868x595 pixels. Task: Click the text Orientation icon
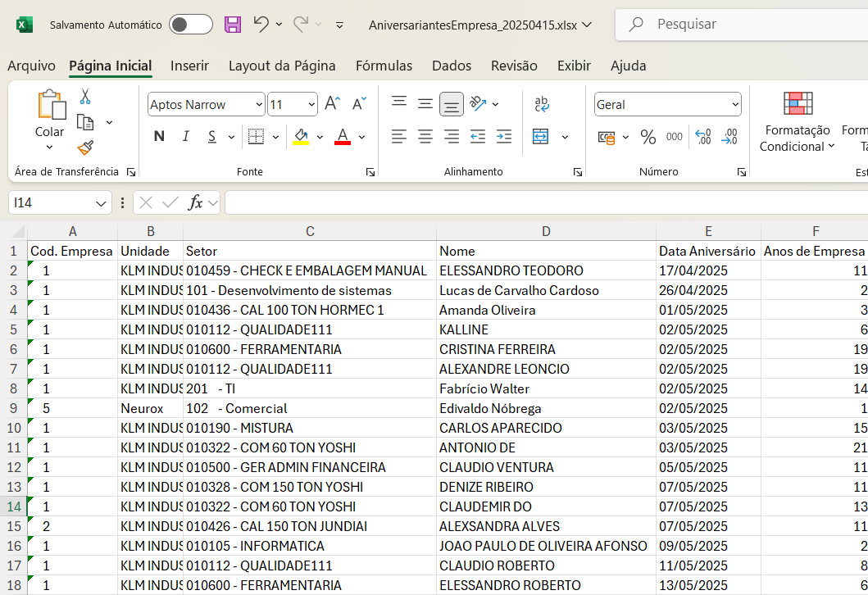(477, 103)
